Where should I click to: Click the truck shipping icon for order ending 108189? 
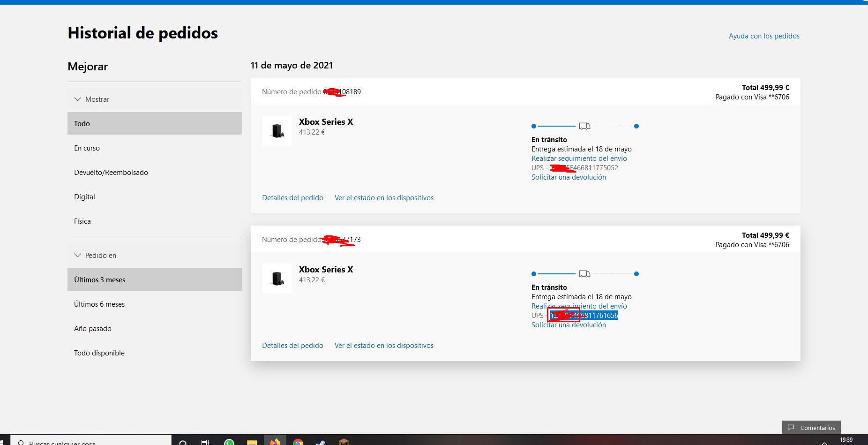point(584,126)
